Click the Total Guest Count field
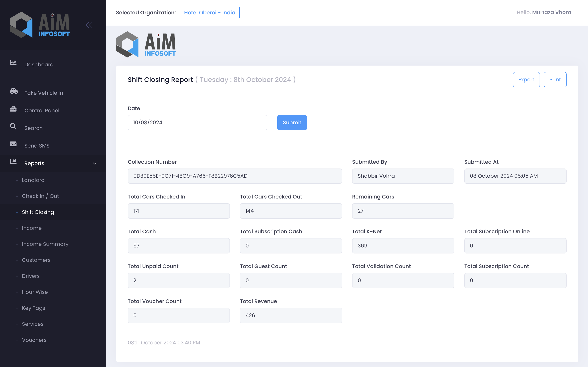The width and height of the screenshot is (588, 367). pos(291,281)
